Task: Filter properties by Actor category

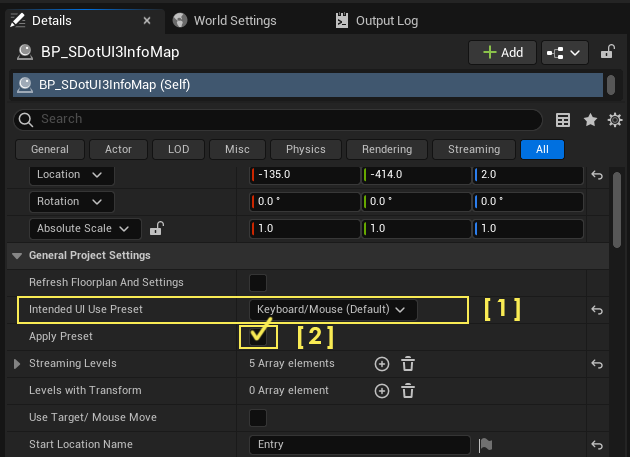Action: tap(118, 150)
